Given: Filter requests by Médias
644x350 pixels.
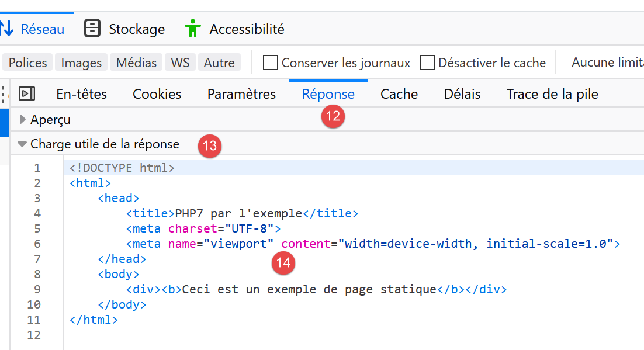Looking at the screenshot, I should [x=136, y=63].
